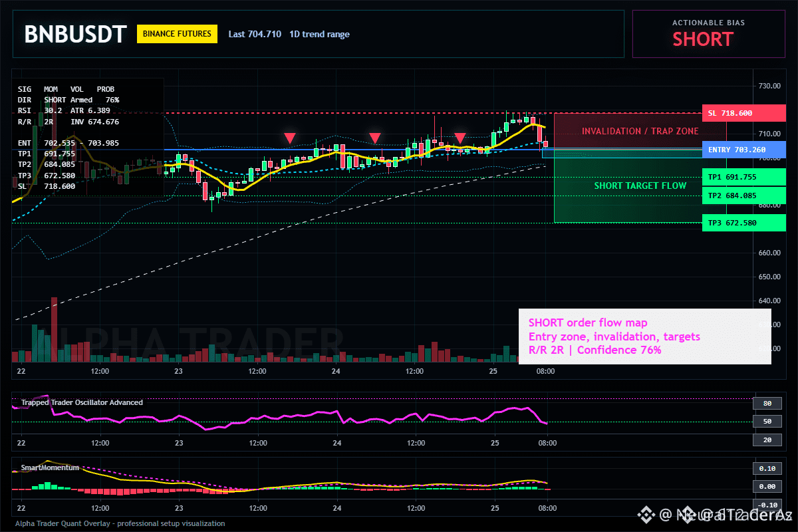The image size is (798, 532).
Task: Click TP3 672.580 in the stats panel
Action: pos(47,176)
